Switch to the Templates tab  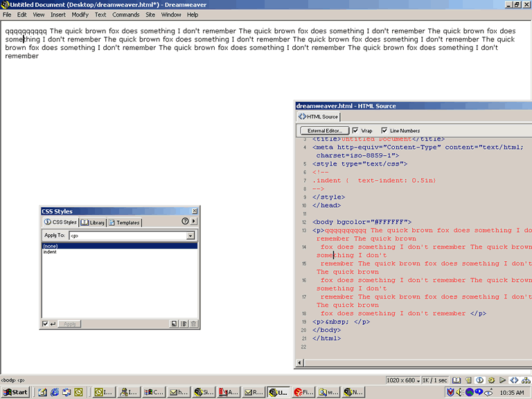124,222
